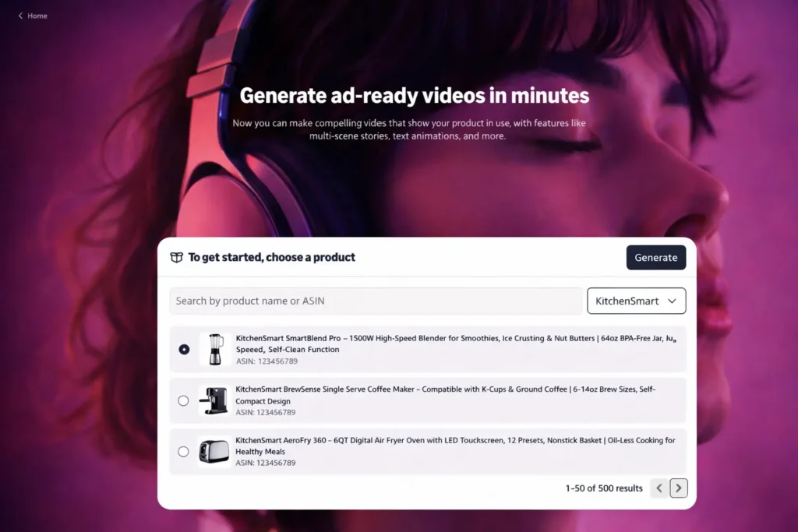Choose the BrewSense coffee maker option
This screenshot has height=532, width=798.
(x=183, y=400)
